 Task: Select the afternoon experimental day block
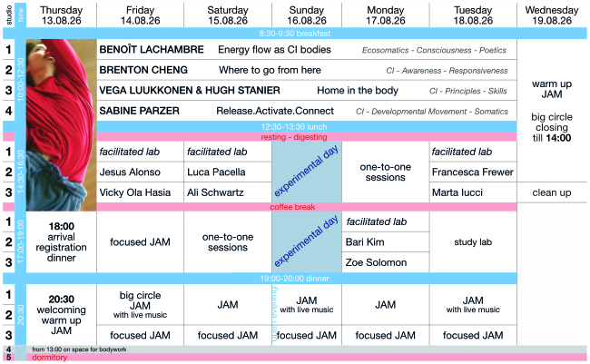click(x=307, y=172)
